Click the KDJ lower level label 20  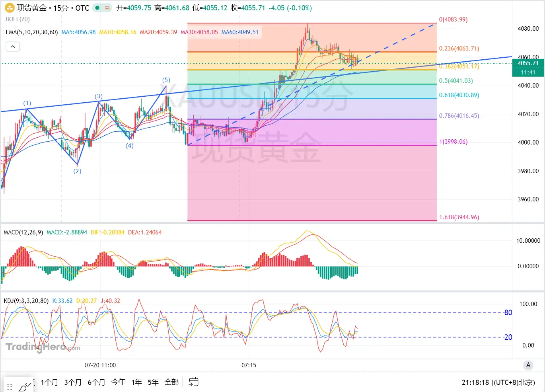508,337
